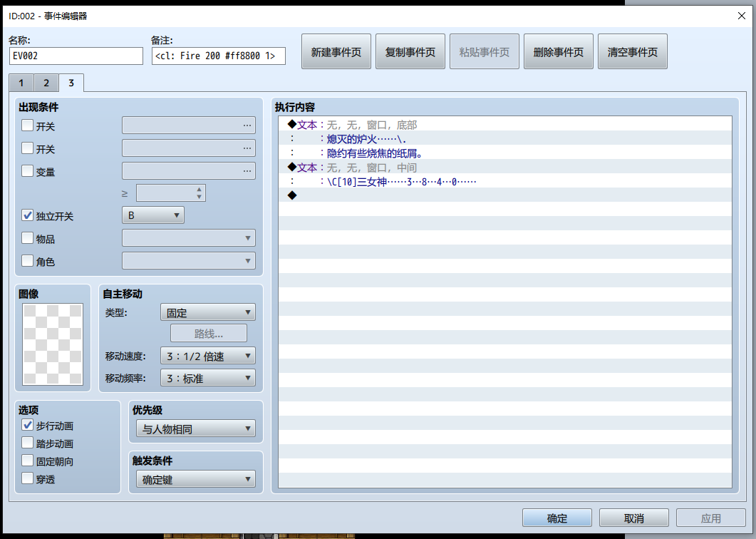The width and height of the screenshot is (756, 539).
Task: Open the first 开关 switch picker ellipsis field
Action: 189,125
